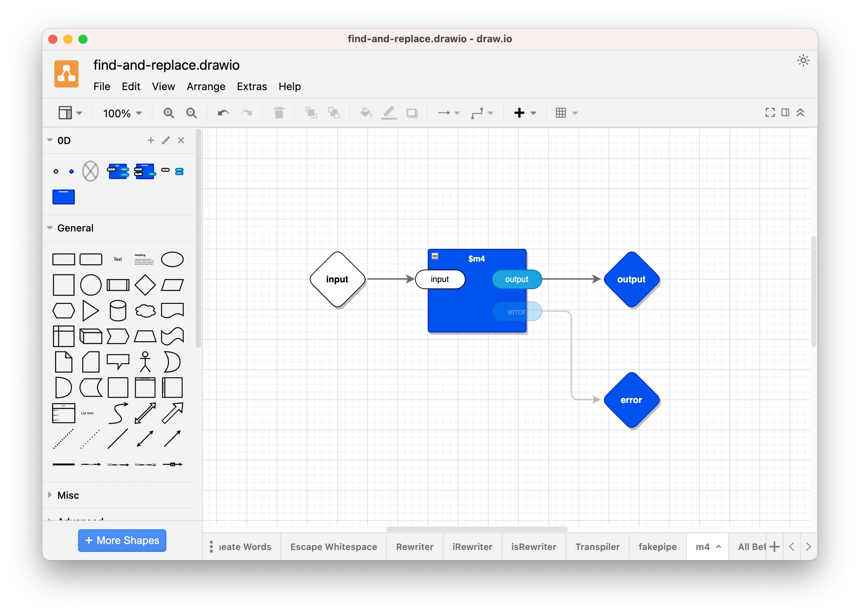Image resolution: width=860 pixels, height=616 pixels.
Task: Switch to the Transpiler page tab
Action: click(597, 547)
